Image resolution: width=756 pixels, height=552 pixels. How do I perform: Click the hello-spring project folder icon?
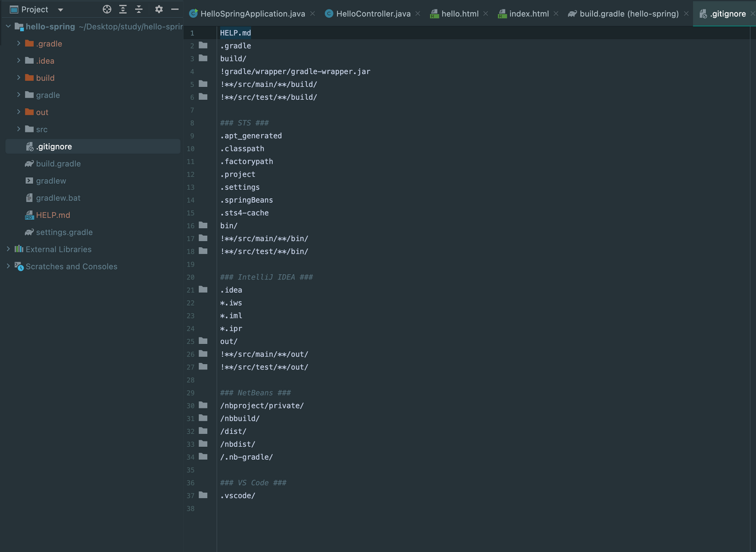pyautogui.click(x=19, y=27)
